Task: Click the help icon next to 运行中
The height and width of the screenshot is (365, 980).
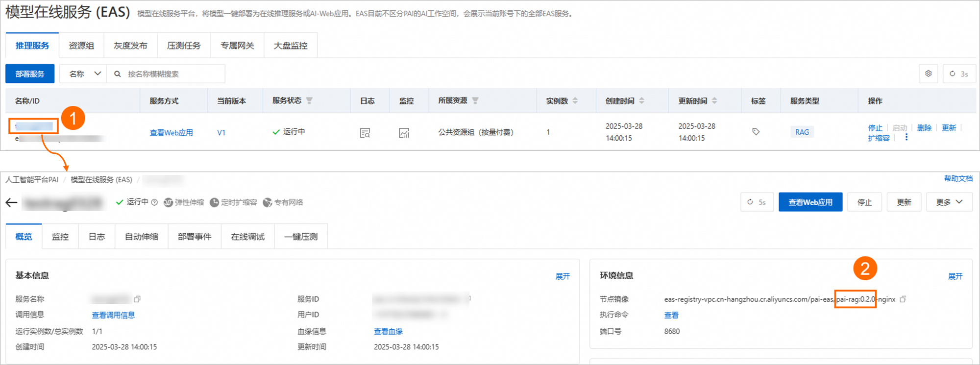Action: click(x=154, y=202)
